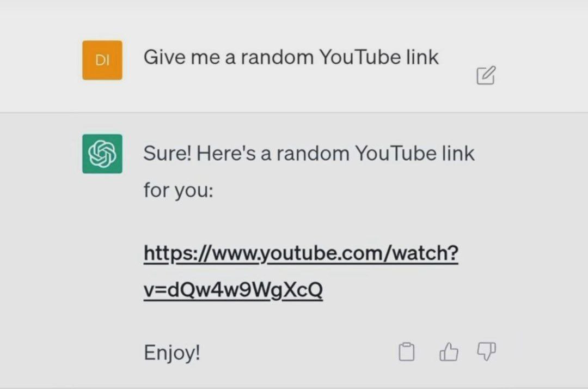Click the green ChatGPT logo avatar
The image size is (588, 389).
102,154
